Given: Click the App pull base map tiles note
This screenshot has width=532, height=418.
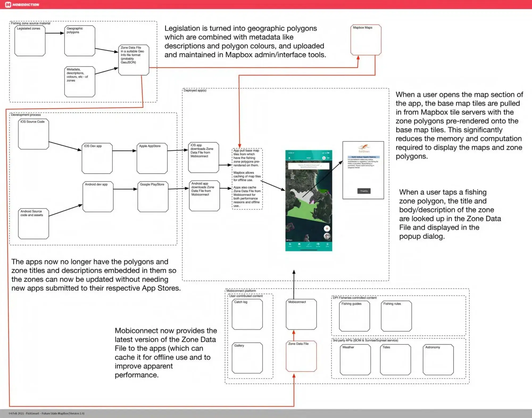Looking at the screenshot, I should point(247,179).
